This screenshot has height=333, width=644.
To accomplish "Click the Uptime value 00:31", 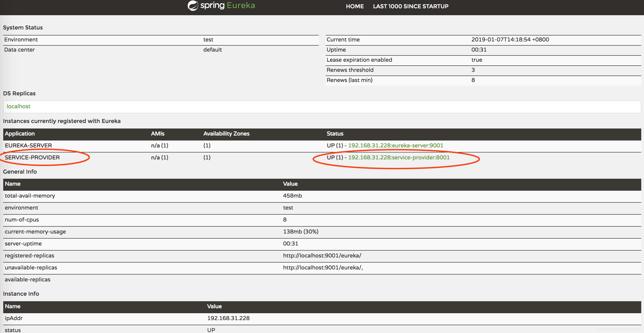I will coord(479,50).
